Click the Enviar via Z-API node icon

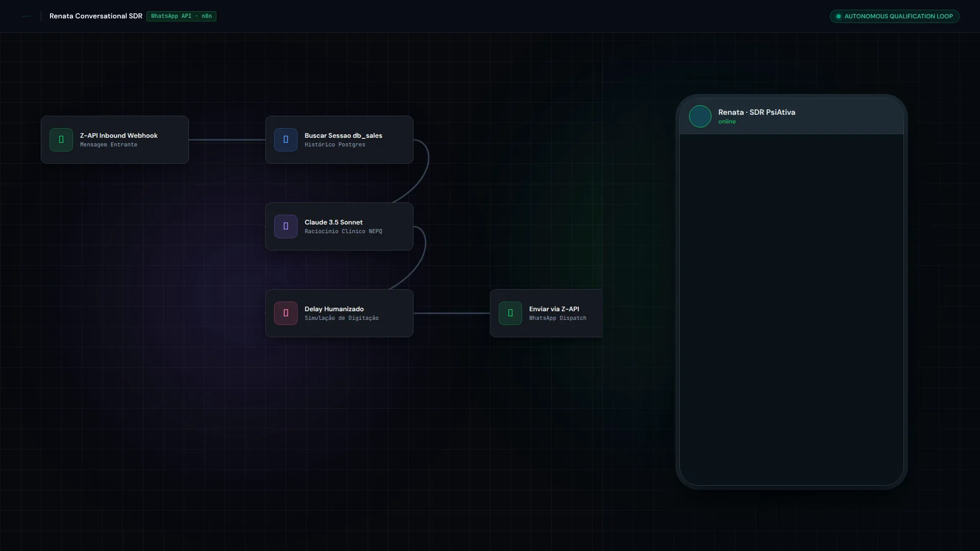[x=510, y=313]
